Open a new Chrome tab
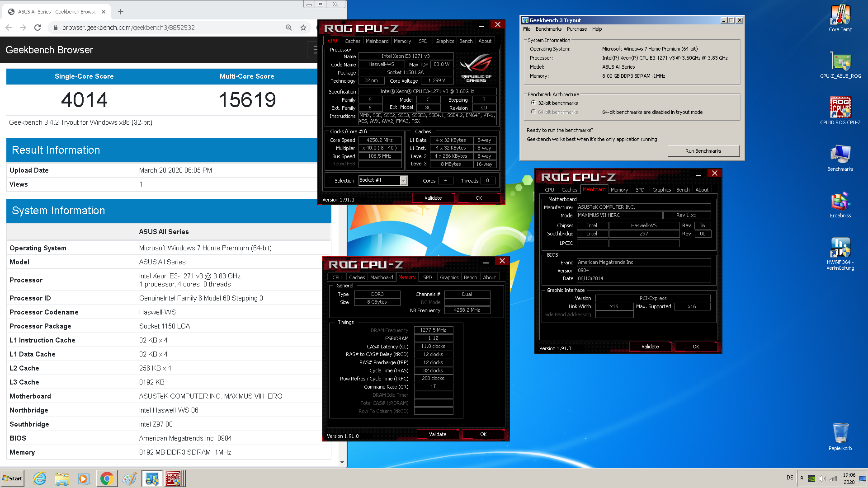This screenshot has height=488, width=868. (121, 12)
